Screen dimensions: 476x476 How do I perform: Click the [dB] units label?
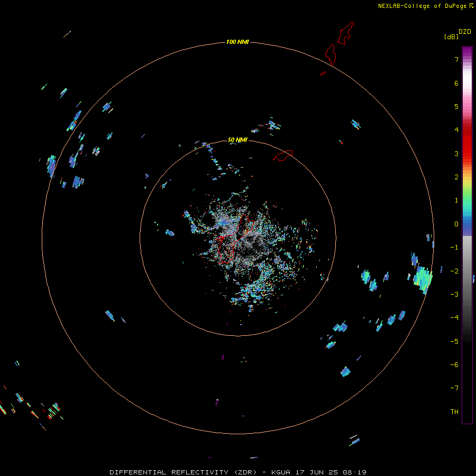point(452,36)
